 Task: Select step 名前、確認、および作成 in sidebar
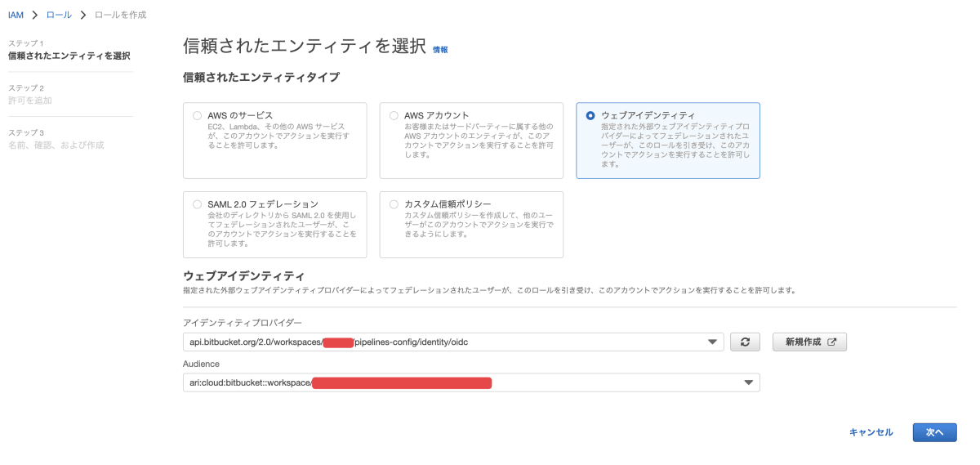pos(56,145)
